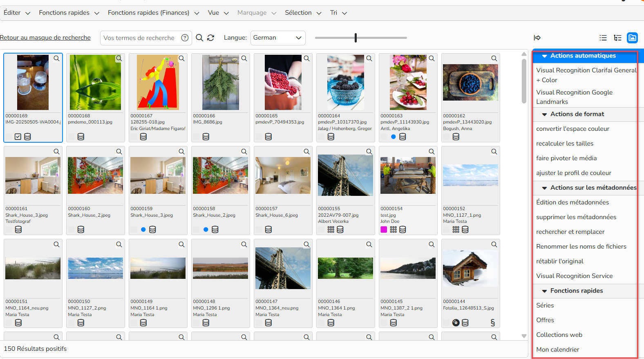Run Visual Recognition Google Landmarks

(x=575, y=97)
